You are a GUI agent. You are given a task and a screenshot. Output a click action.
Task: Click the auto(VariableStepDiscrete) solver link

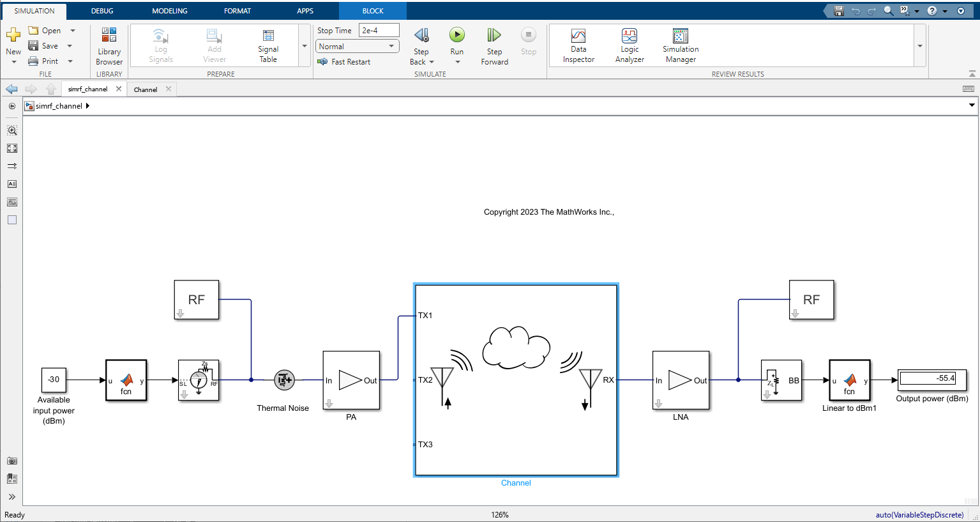tap(919, 515)
